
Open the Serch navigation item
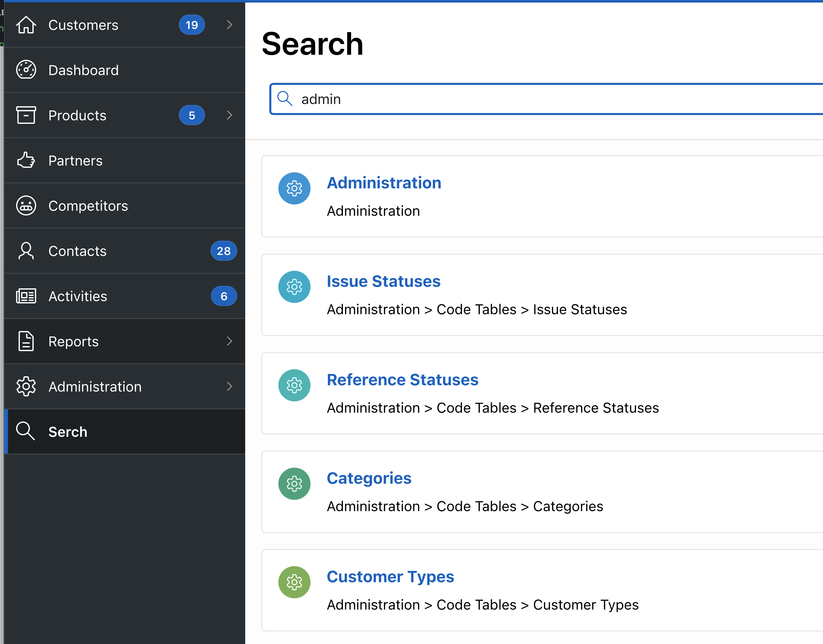pyautogui.click(x=68, y=432)
